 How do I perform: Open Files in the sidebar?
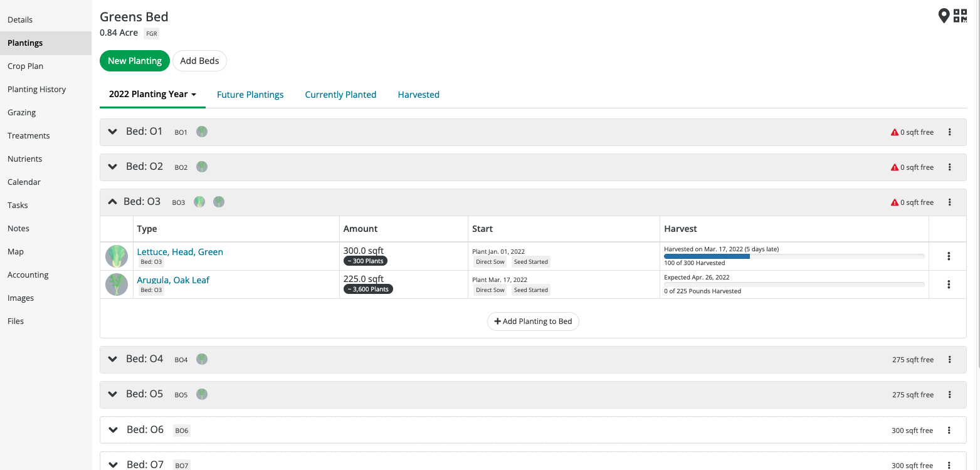(x=46, y=321)
